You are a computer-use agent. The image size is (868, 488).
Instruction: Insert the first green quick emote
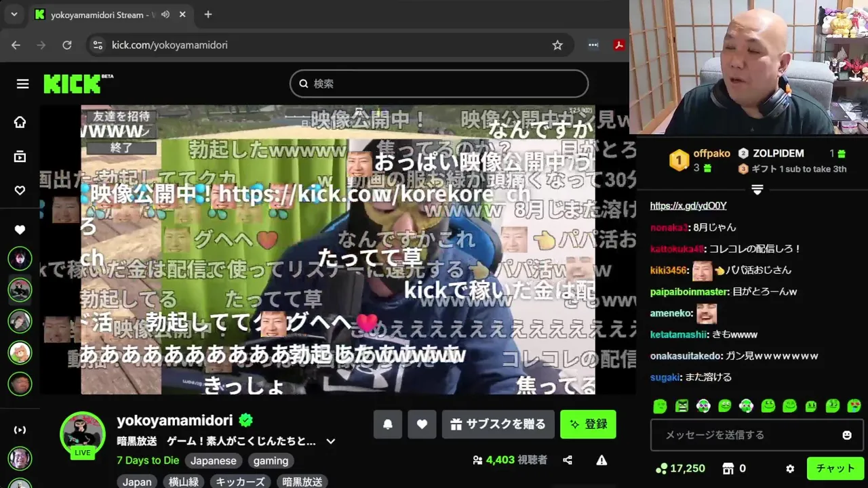660,406
